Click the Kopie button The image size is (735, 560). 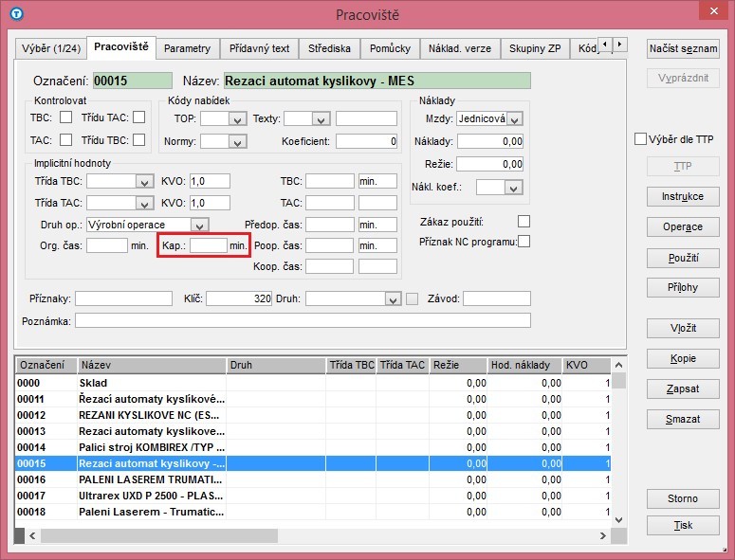pos(683,359)
